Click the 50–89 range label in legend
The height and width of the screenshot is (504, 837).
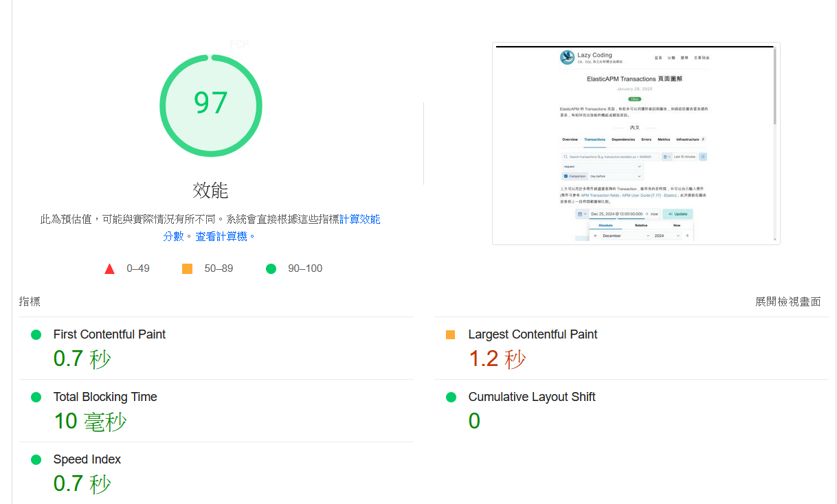(x=219, y=268)
